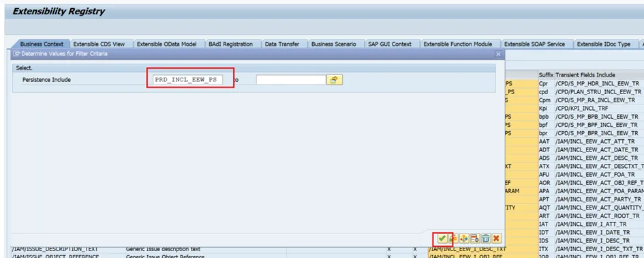The height and width of the screenshot is (258, 644).
Task: Select cell /CPD/PLAN_STRU_INCL_EEW_TR
Action: tap(599, 91)
